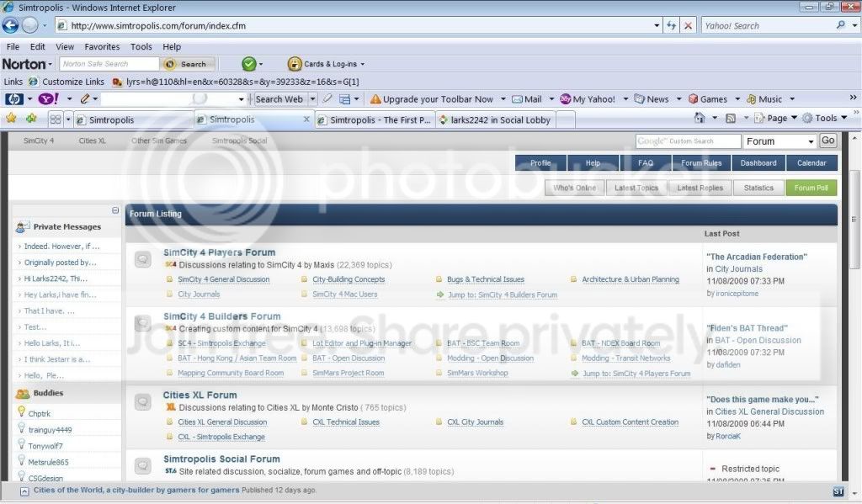Click the browser Home icon

pyautogui.click(x=700, y=118)
